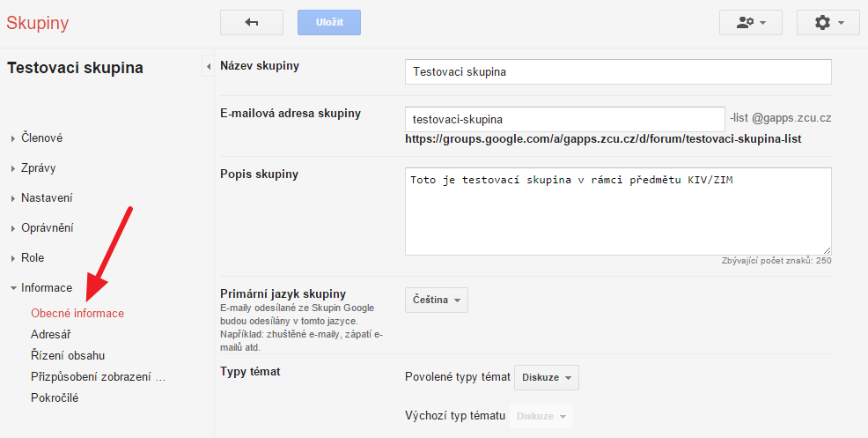Expand the Zprávy section

point(38,168)
